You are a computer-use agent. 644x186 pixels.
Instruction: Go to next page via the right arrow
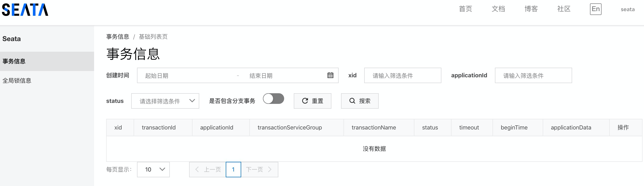pos(270,169)
